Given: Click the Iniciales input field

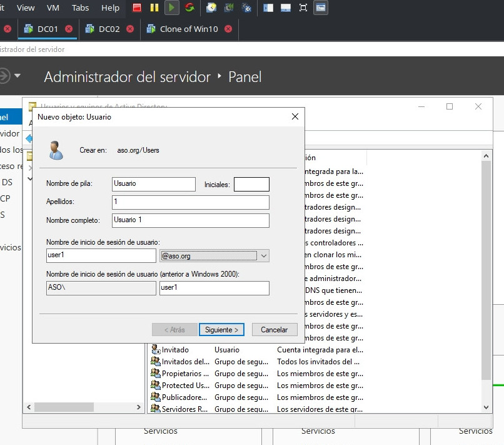Looking at the screenshot, I should 251,184.
